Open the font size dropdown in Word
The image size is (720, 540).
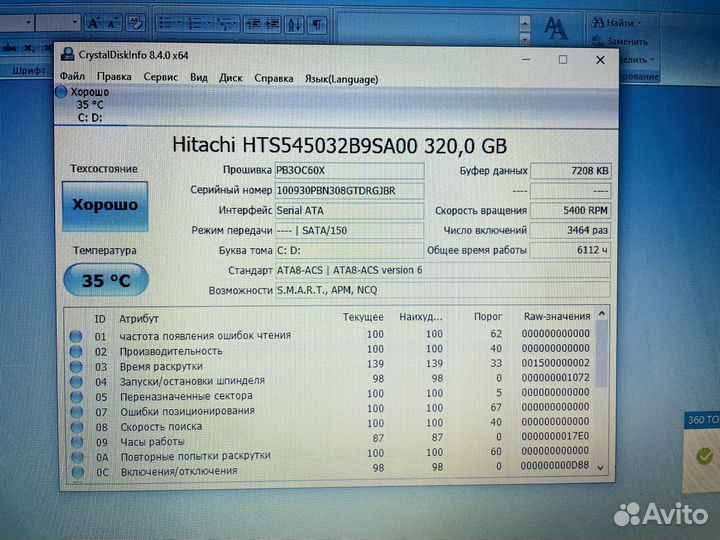tap(74, 22)
